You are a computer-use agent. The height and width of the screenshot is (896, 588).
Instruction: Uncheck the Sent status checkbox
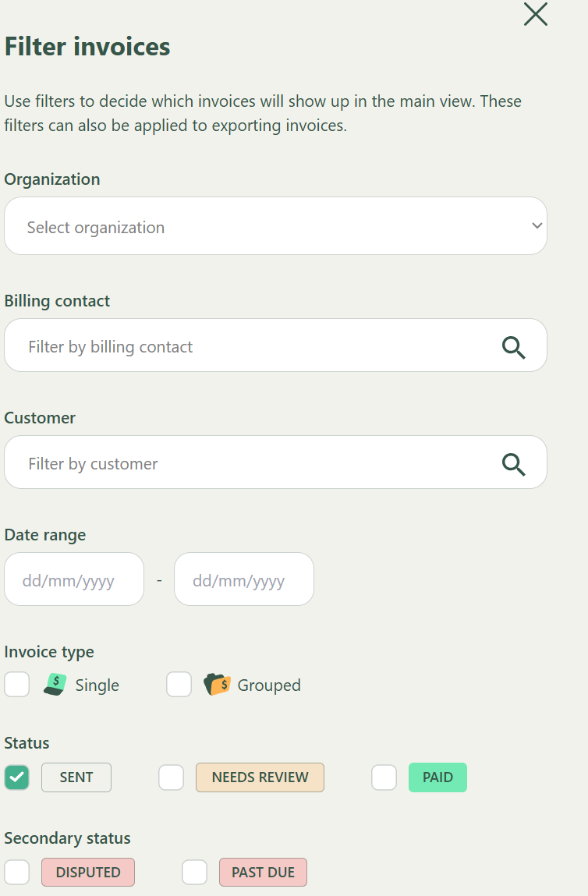pos(17,777)
